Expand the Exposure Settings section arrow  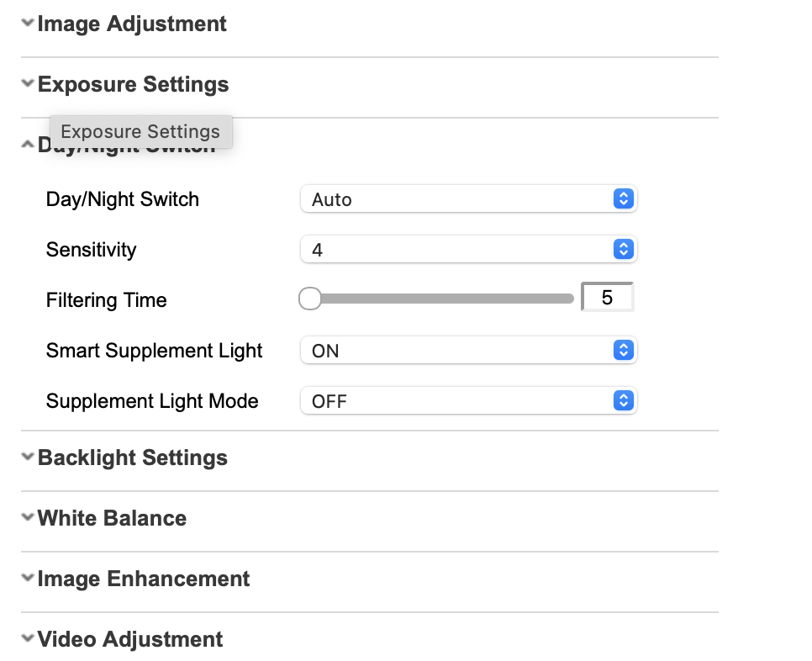(29, 84)
